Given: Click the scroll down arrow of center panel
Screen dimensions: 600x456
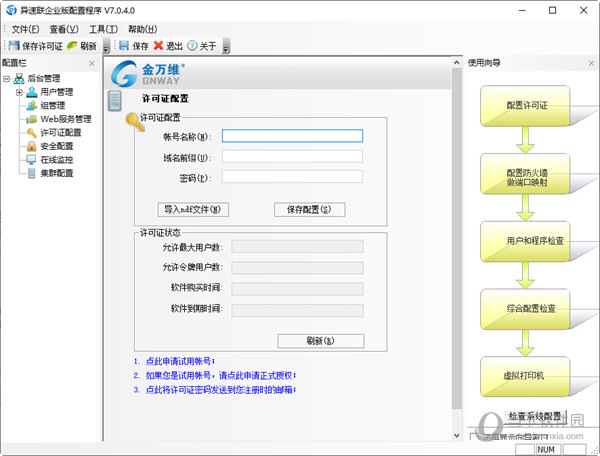Looking at the screenshot, I should click(457, 435).
